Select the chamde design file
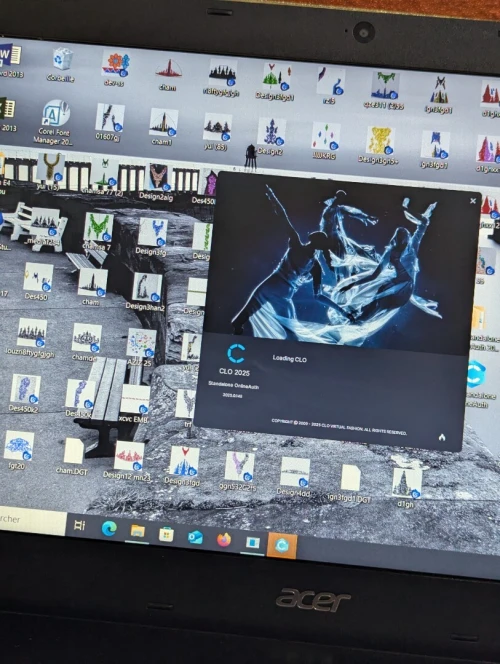The width and height of the screenshot is (500, 664). 86,343
